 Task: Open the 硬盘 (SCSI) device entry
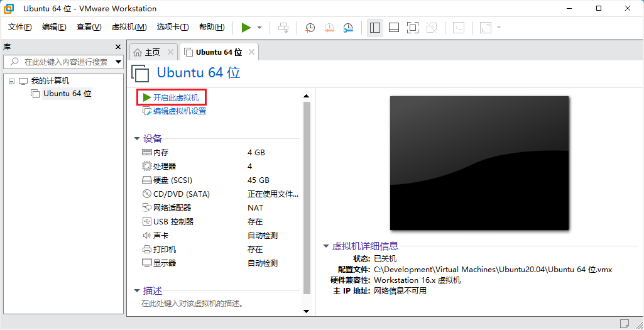[x=167, y=180]
